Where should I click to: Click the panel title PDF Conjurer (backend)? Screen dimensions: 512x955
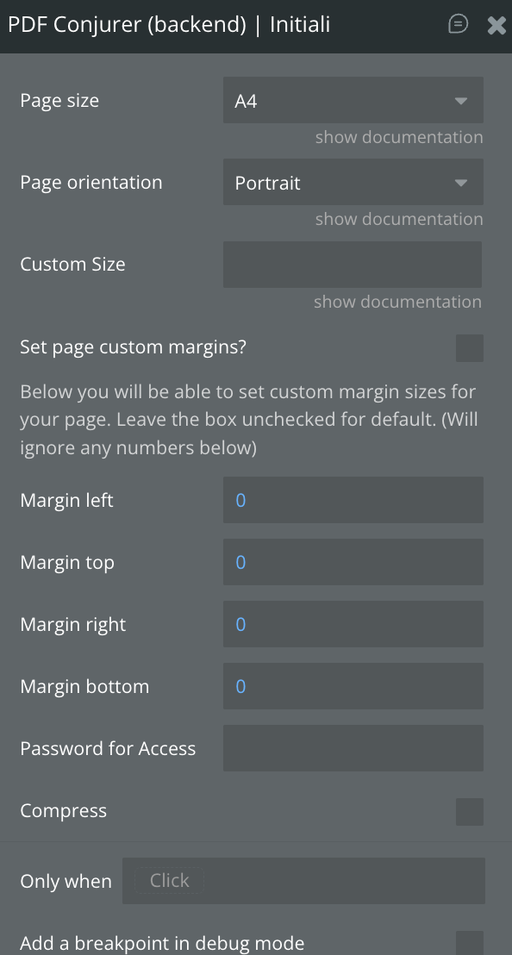click(x=127, y=25)
